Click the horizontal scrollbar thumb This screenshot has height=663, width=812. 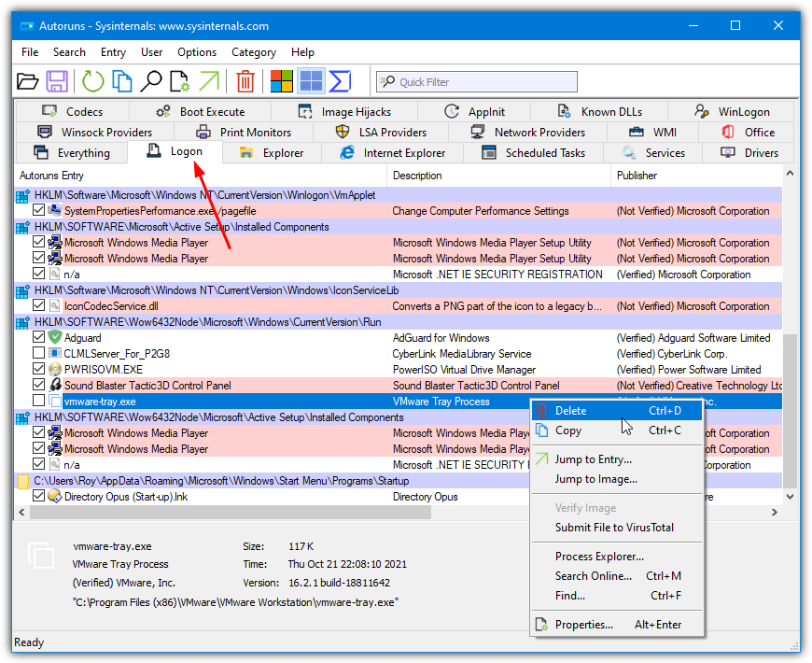(x=231, y=512)
